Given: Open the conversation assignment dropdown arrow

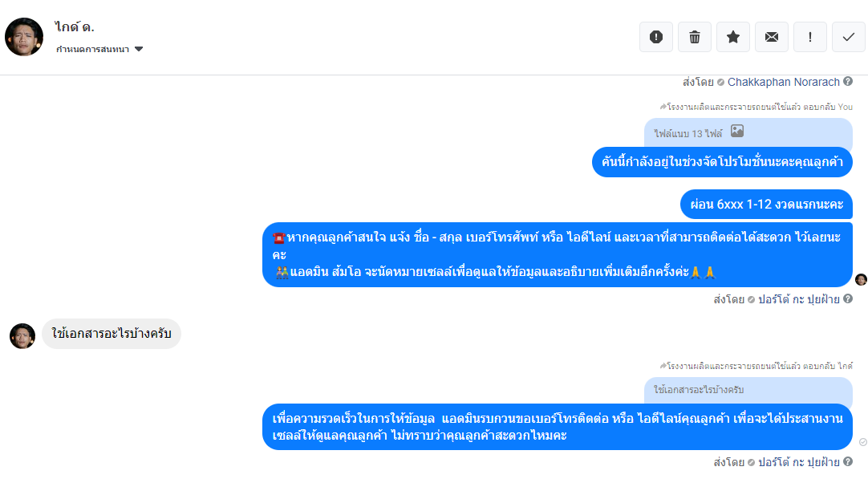Looking at the screenshot, I should pos(139,49).
